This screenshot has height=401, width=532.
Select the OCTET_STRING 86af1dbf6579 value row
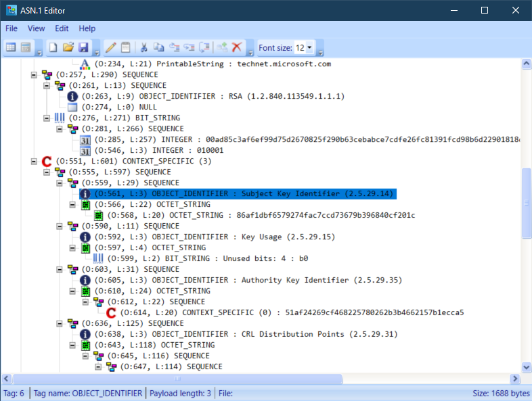[x=261, y=215]
